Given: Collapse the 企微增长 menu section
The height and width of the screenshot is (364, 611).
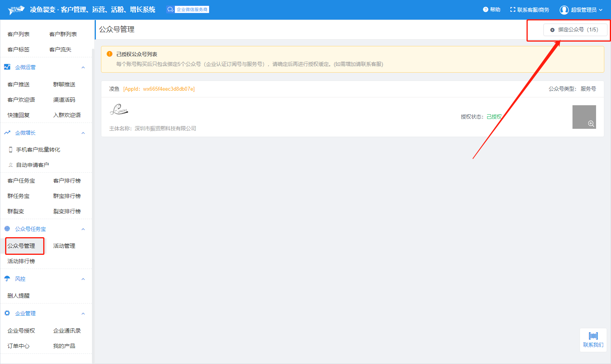Looking at the screenshot, I should point(83,133).
